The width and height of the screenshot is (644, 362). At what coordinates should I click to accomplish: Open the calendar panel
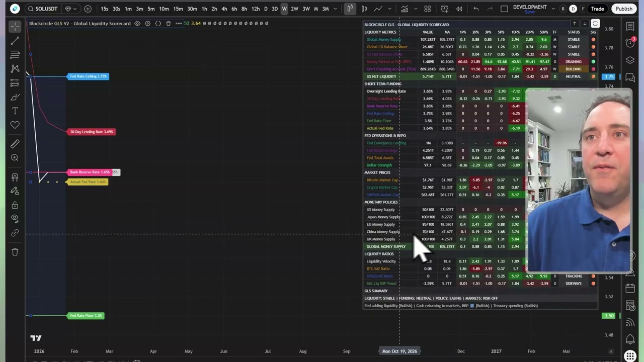point(630,288)
